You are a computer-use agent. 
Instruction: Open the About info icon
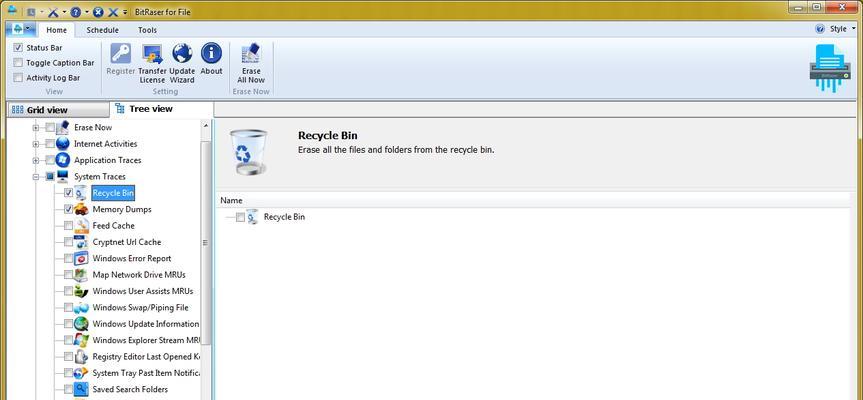211,53
